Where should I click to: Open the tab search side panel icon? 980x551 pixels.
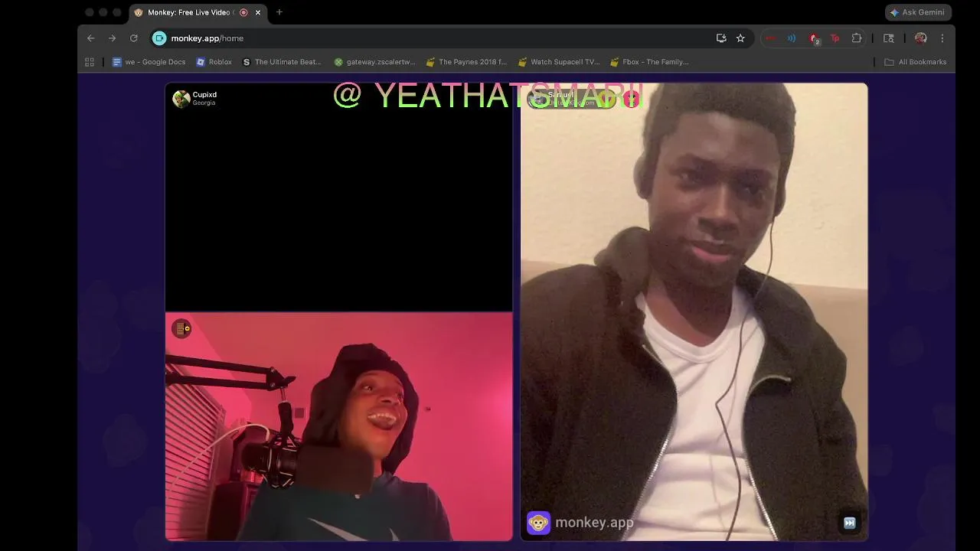(889, 38)
